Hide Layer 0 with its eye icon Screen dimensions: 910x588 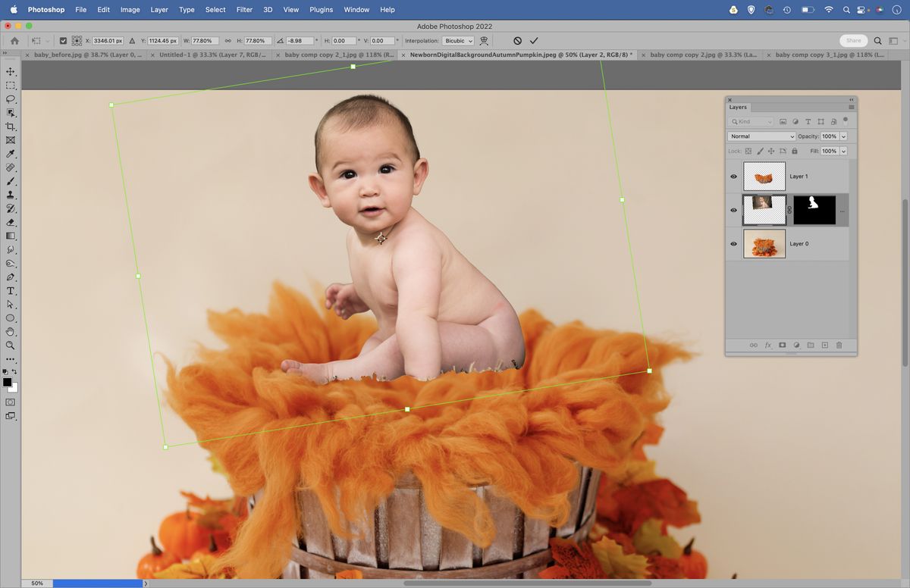(x=733, y=244)
